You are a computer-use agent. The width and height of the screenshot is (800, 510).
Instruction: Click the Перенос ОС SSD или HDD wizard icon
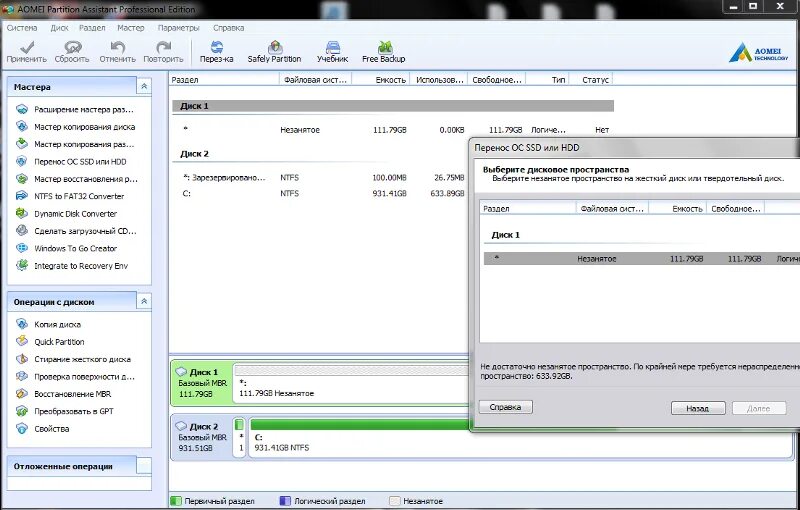(x=22, y=161)
